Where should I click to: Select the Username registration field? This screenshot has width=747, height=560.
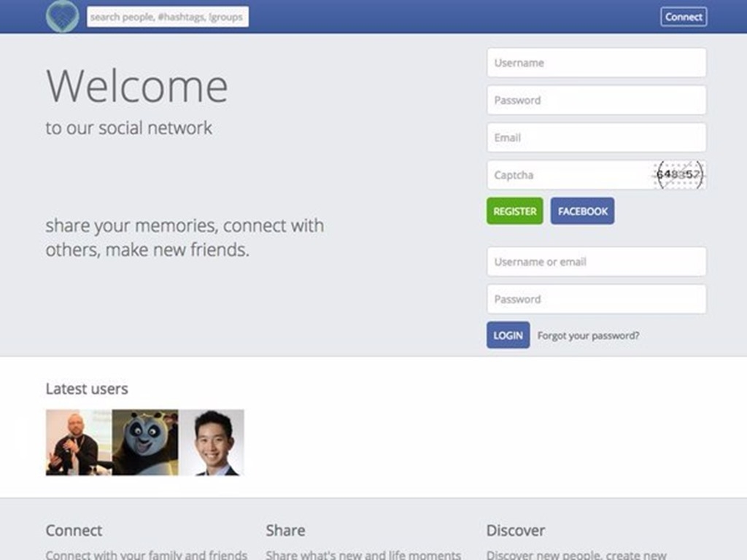pyautogui.click(x=596, y=63)
